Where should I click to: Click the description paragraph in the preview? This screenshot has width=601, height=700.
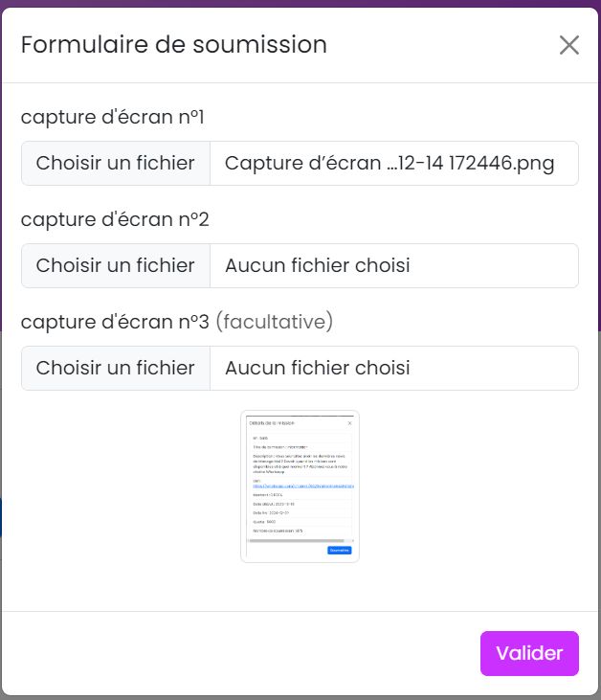tap(299, 464)
